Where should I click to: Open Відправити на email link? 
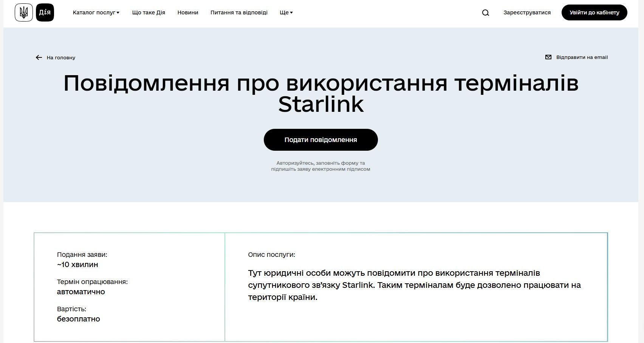(582, 57)
